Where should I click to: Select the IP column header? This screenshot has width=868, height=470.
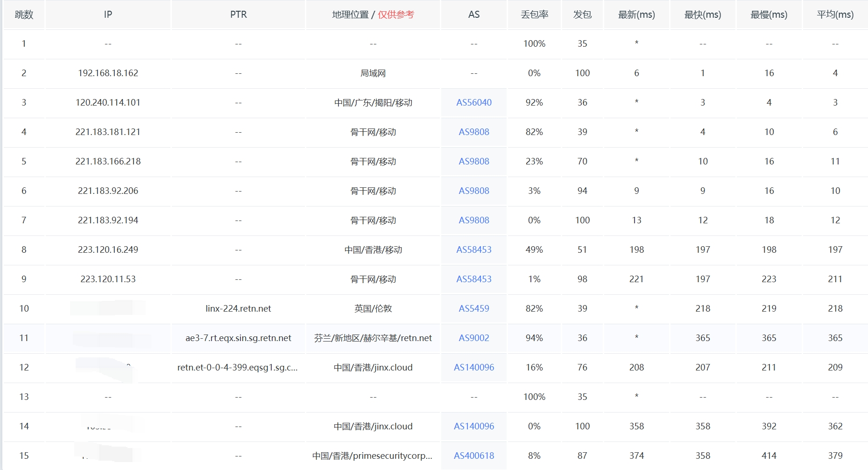coord(108,14)
